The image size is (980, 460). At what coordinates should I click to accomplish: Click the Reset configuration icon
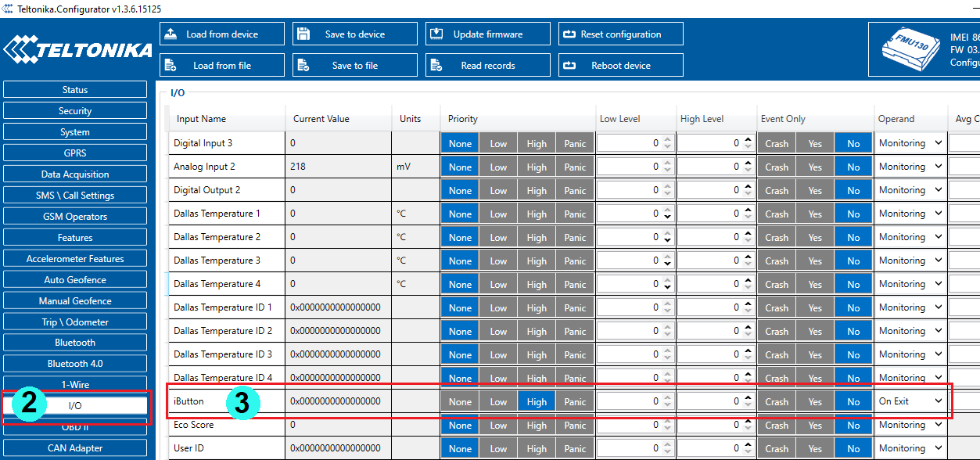pyautogui.click(x=569, y=34)
